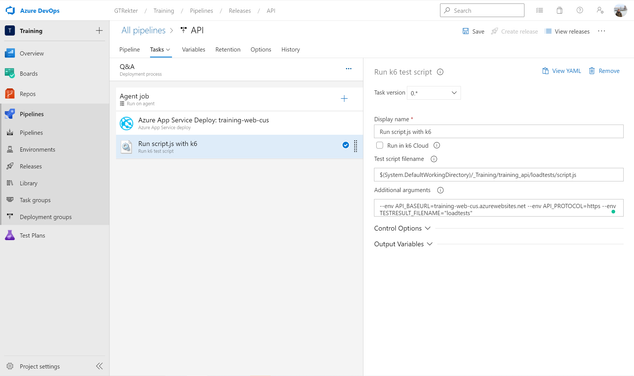This screenshot has width=634, height=376.
Task: Switch to the Options tab
Action: (x=261, y=49)
